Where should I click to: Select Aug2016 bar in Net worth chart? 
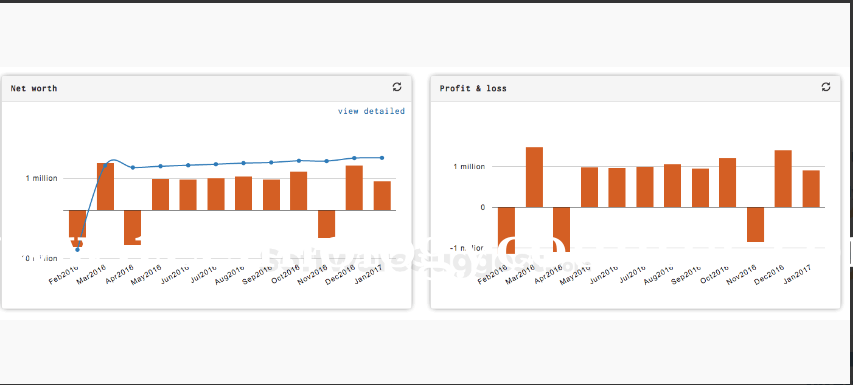pyautogui.click(x=243, y=194)
